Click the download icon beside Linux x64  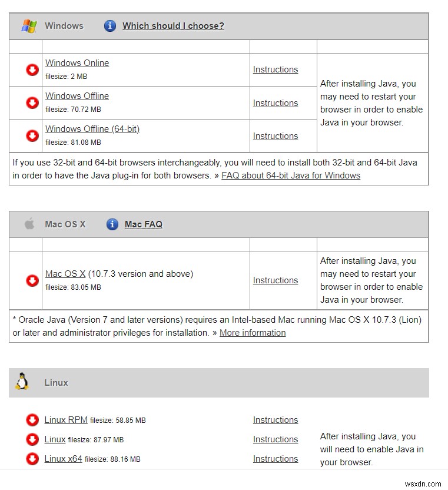(32, 459)
